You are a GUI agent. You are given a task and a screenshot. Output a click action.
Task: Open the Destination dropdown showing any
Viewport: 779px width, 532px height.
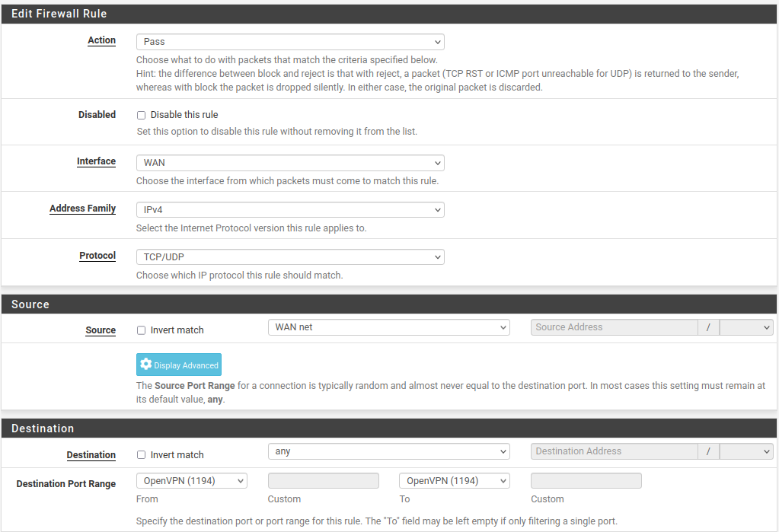[x=388, y=451]
